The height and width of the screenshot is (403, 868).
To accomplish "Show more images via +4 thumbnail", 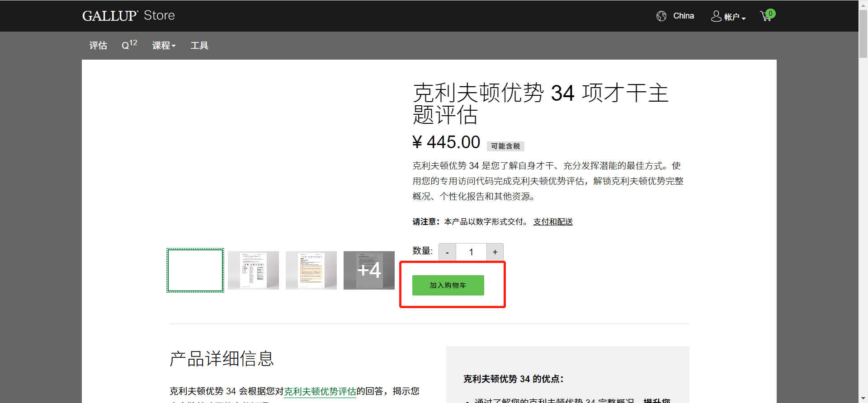I will [x=369, y=270].
